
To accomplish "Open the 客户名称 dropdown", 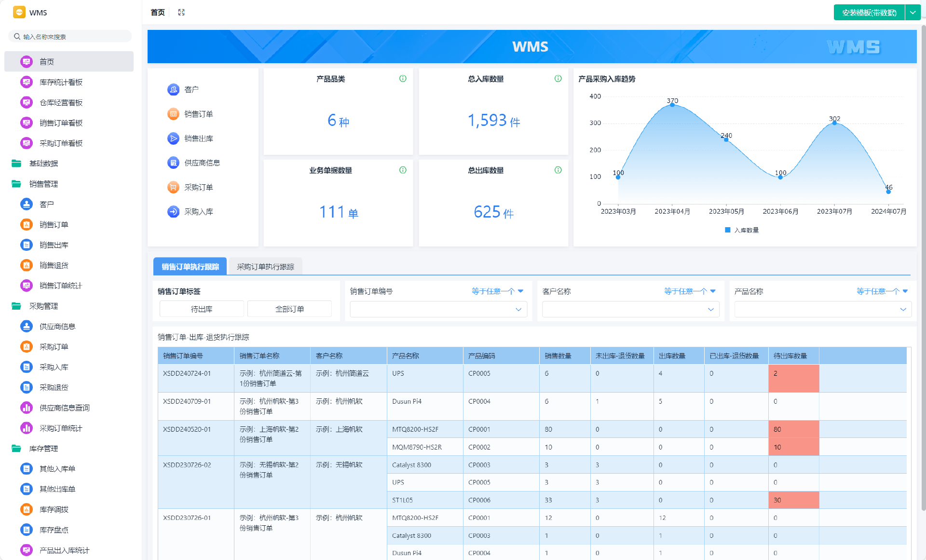I will [x=630, y=309].
